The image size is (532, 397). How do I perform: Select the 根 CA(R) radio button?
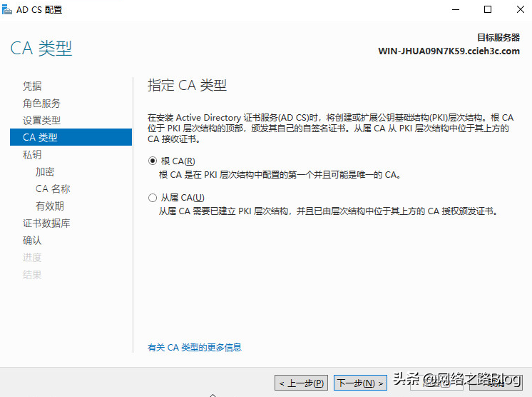153,161
